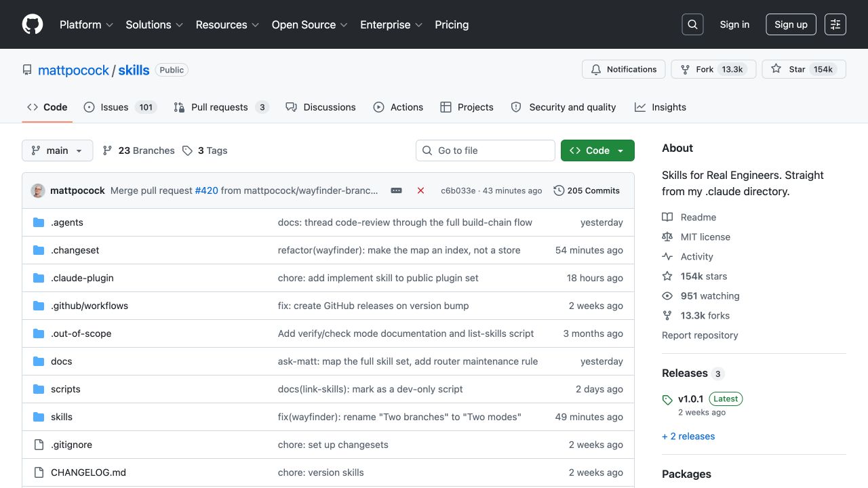This screenshot has height=488, width=868.
Task: Open the GitHub home logo
Action: [x=33, y=24]
